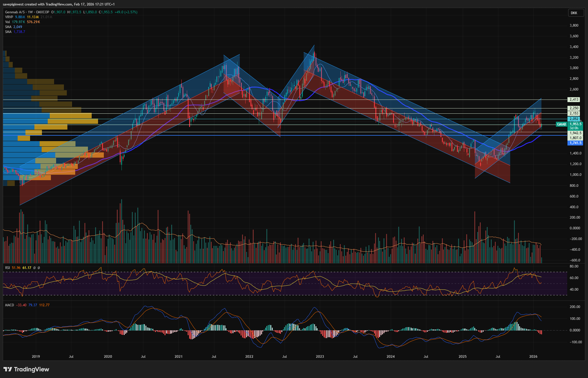Toggle the SMA 2,049 legend entry
The image size is (588, 378).
[x=8, y=27]
